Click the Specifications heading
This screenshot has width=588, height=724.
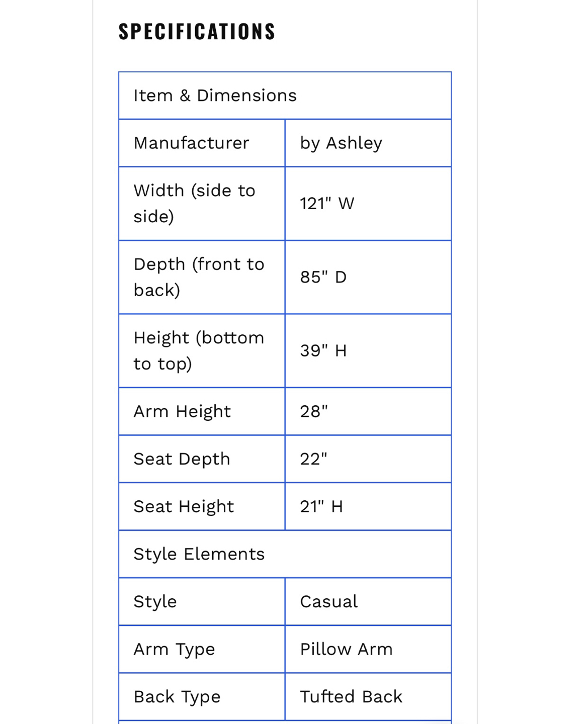click(197, 32)
